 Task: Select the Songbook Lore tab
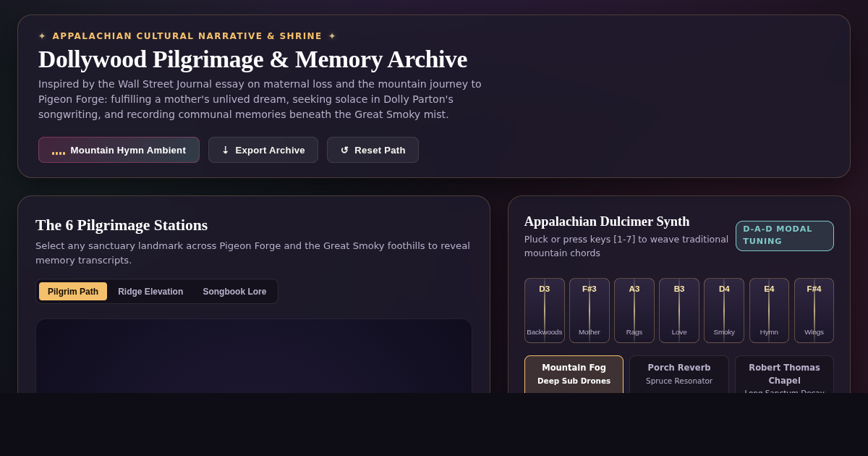234,292
